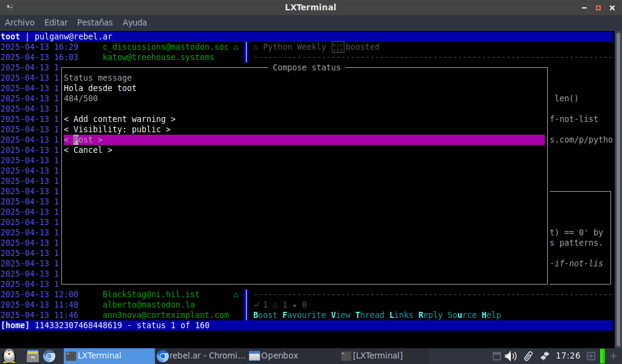The image size is (622, 364).
Task: Switch to the bracketed [LXTerminal] taskbar button
Action: click(385, 356)
